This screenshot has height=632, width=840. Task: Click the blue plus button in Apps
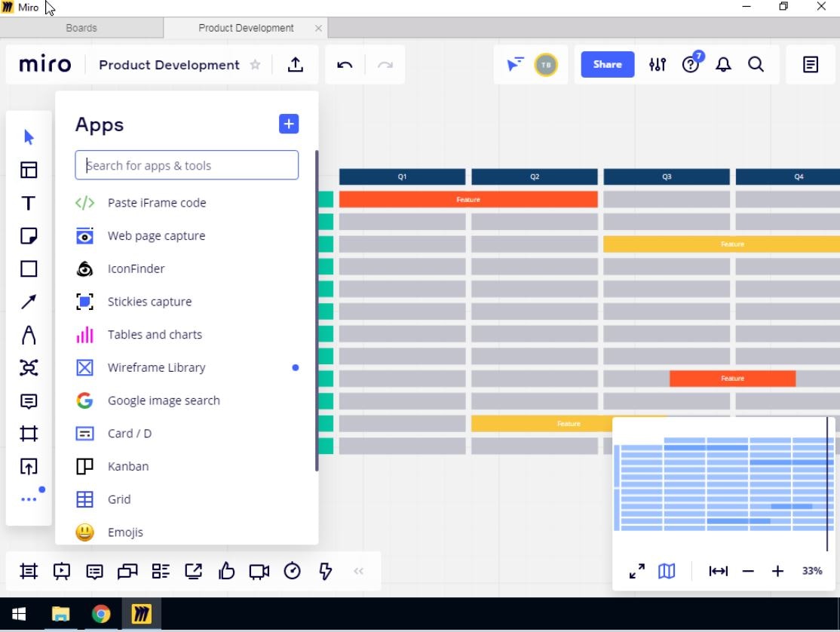(289, 124)
